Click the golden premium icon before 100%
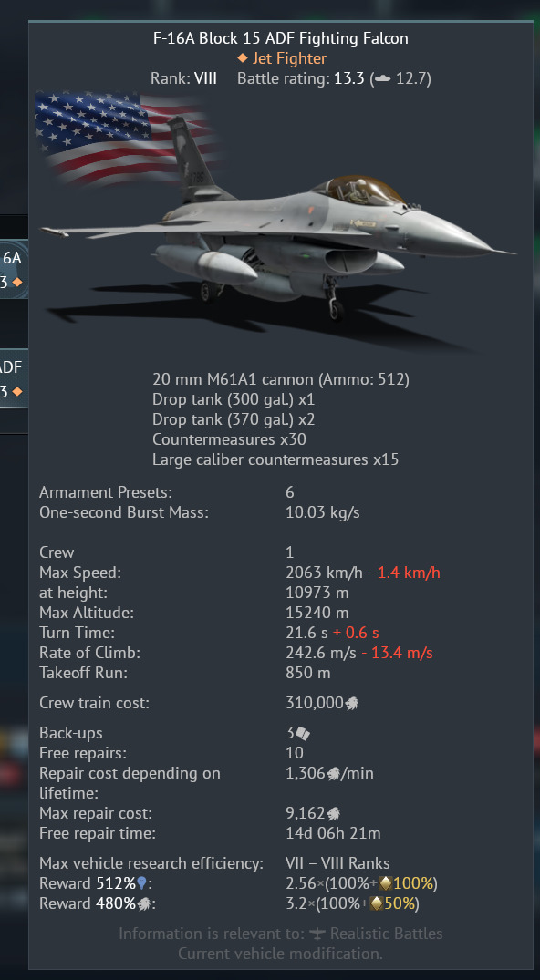Viewport: 540px width, 980px height. coord(386,883)
